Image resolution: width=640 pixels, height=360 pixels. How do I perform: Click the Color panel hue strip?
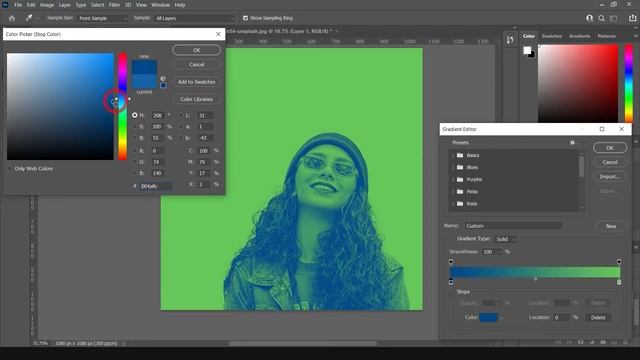[x=629, y=83]
